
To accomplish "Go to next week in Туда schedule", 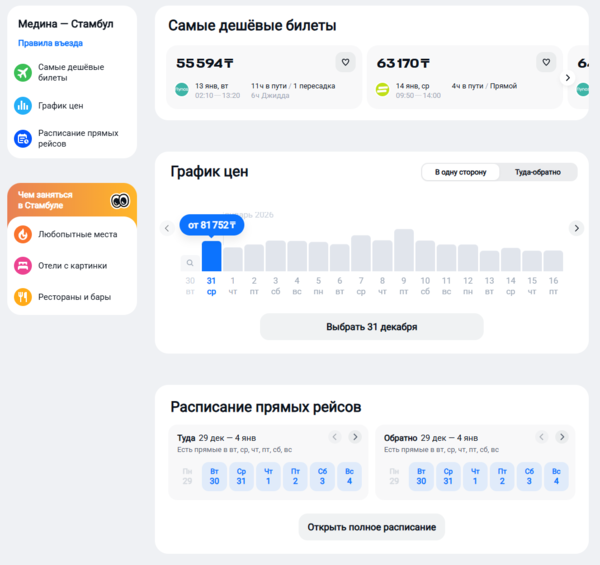I will [x=355, y=437].
